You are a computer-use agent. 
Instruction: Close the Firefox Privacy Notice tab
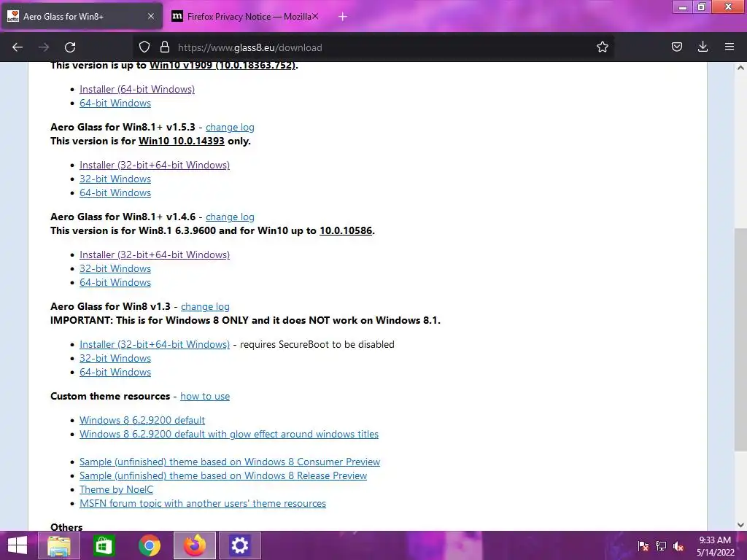coord(315,16)
